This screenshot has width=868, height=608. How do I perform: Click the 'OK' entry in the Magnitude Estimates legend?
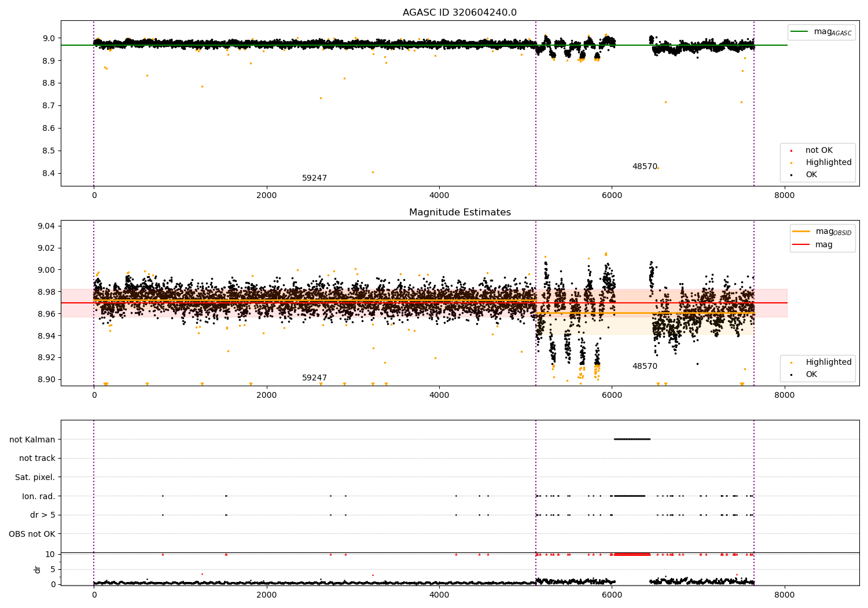(811, 375)
